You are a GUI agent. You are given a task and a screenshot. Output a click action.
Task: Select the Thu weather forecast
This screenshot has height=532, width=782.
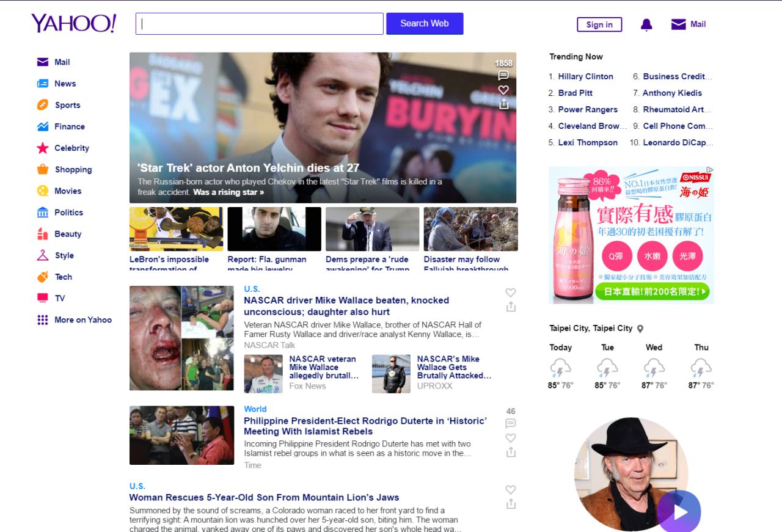701,366
